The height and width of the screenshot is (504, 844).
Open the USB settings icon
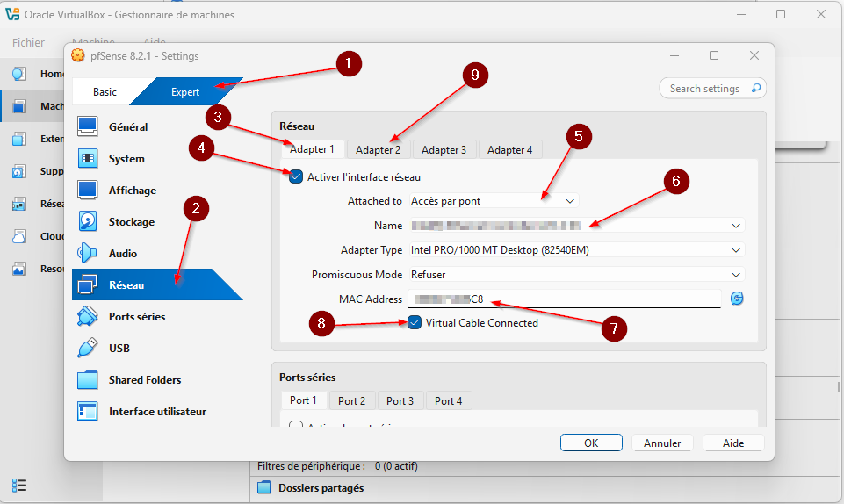pyautogui.click(x=88, y=349)
